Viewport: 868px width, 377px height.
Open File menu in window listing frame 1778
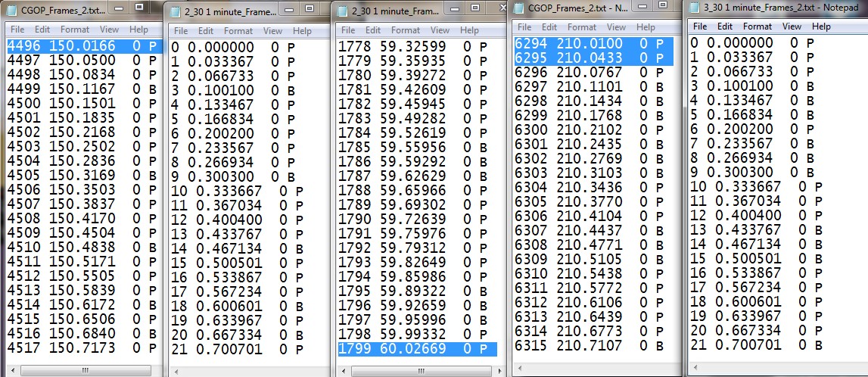pos(348,30)
